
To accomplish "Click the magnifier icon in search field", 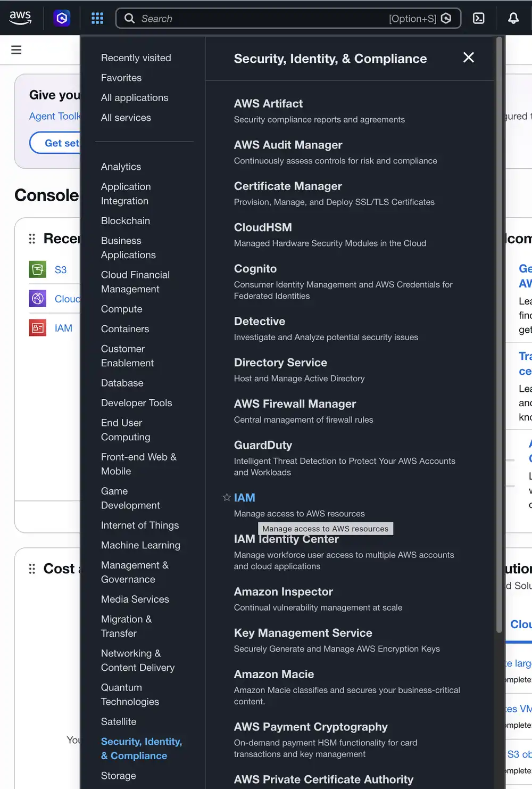I will (129, 19).
